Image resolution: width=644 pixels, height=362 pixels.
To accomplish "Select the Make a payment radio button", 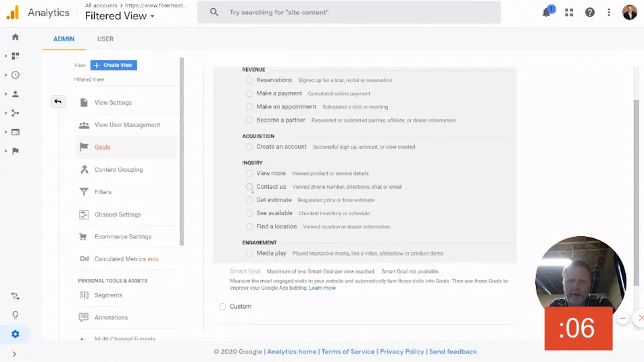I will coord(249,93).
